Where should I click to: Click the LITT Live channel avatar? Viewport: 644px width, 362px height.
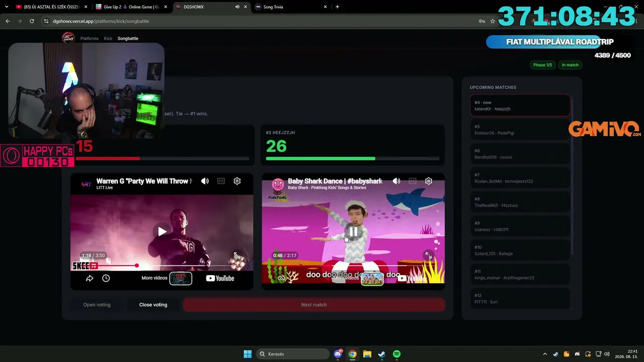(87, 184)
